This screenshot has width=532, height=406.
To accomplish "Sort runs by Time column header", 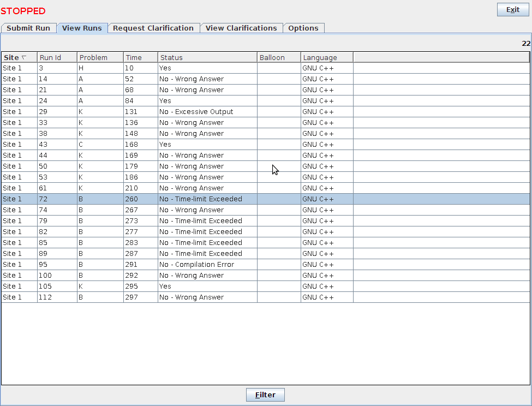I will pyautogui.click(x=140, y=57).
